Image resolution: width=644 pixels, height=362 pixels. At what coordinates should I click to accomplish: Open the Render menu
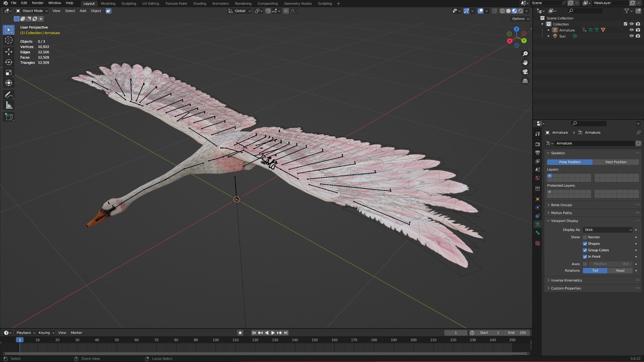(x=38, y=3)
